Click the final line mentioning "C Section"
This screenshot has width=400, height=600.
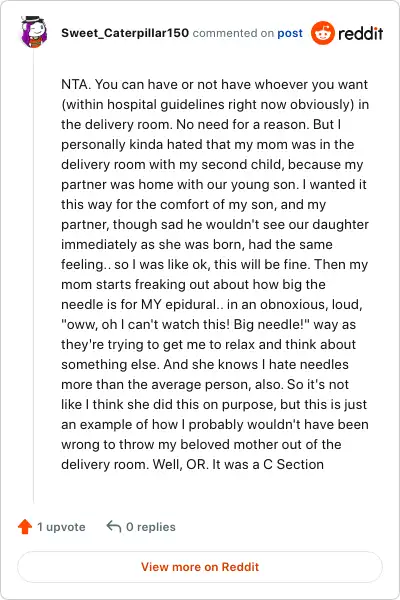tap(193, 464)
